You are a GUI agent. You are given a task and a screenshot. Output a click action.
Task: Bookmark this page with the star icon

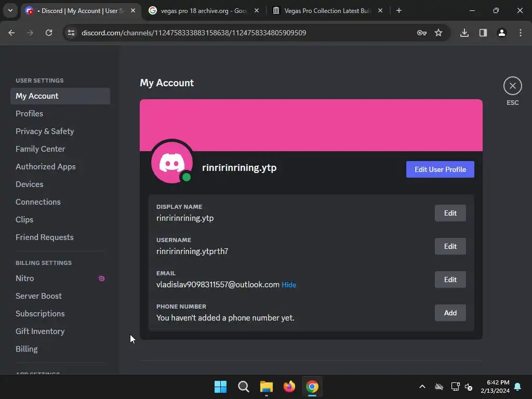tap(438, 33)
